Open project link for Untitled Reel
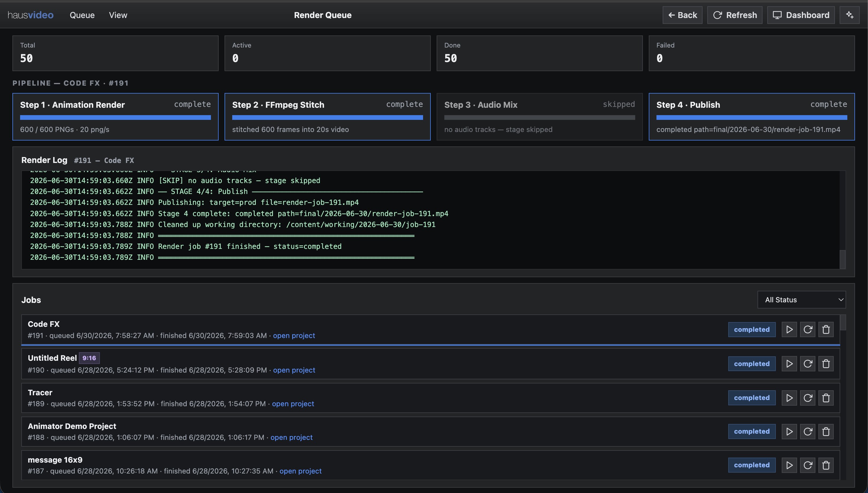 (x=294, y=370)
